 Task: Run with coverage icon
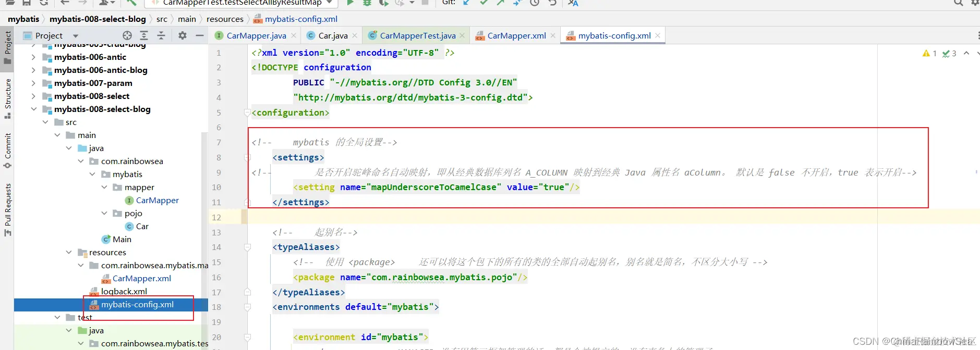[x=384, y=3]
